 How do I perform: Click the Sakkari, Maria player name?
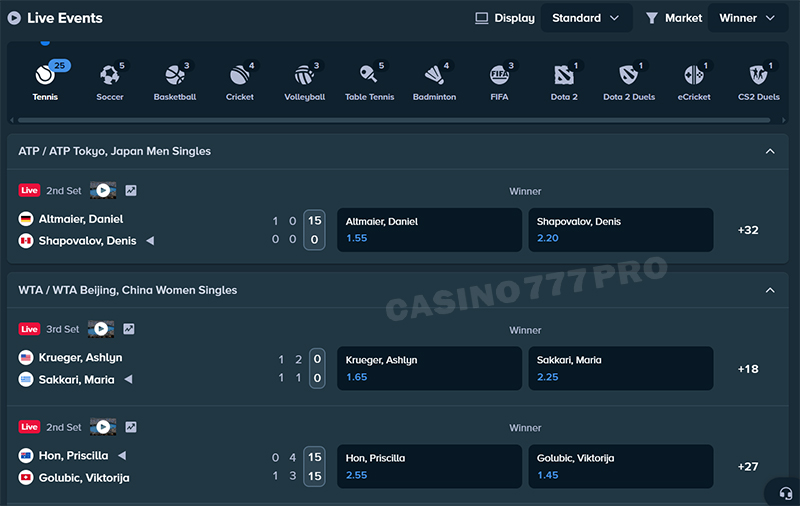tap(77, 380)
